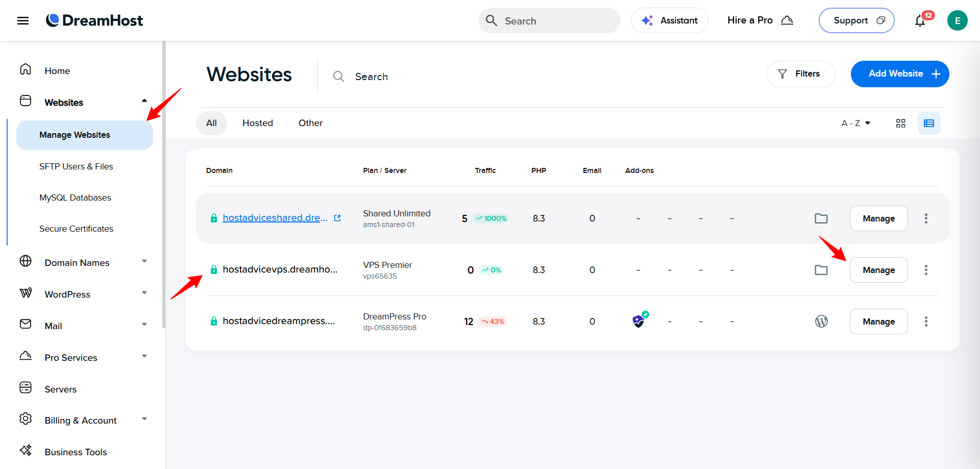Click the sidebar vertical scrollbar
Viewport: 980px width, 469px height.
pos(164,184)
